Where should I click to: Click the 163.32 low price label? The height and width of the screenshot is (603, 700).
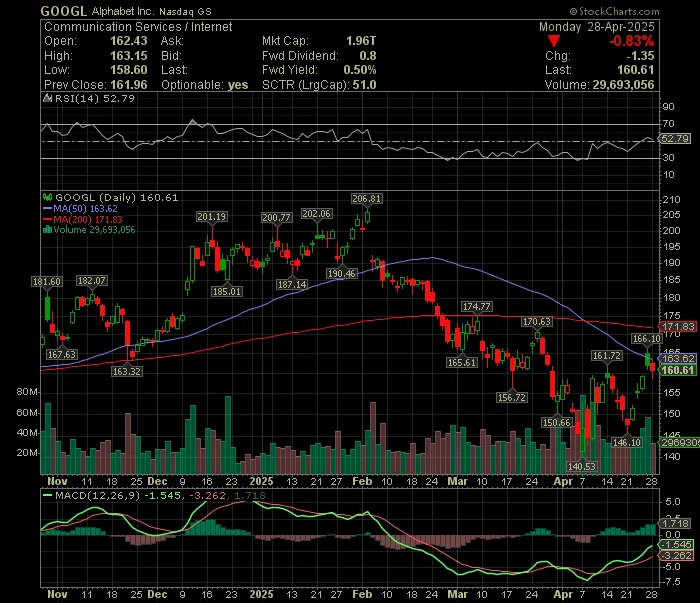coord(127,371)
